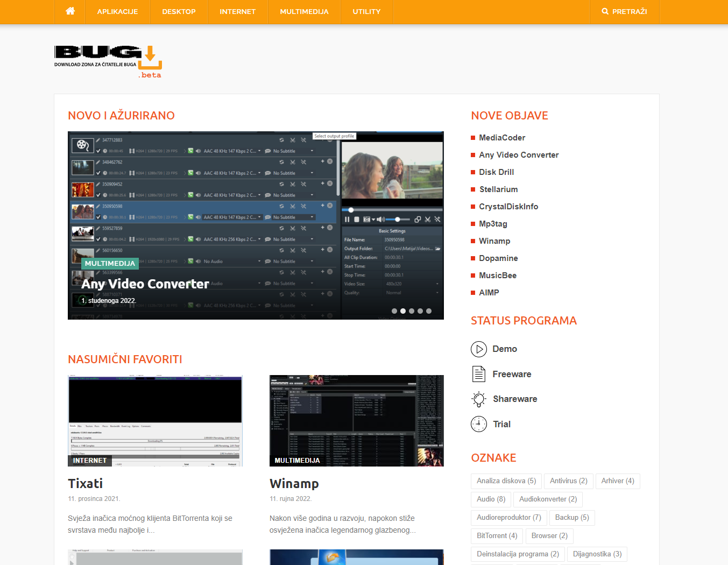This screenshot has width=728, height=565.
Task: Select the Deinstalacija programa (2) tag
Action: (x=518, y=554)
